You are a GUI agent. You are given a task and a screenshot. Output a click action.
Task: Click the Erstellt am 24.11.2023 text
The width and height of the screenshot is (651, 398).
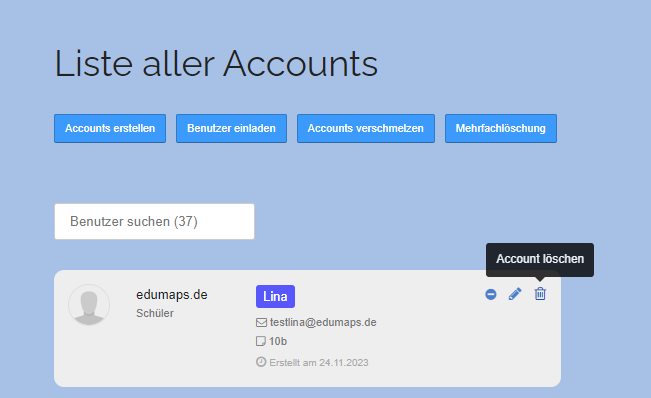[319, 363]
